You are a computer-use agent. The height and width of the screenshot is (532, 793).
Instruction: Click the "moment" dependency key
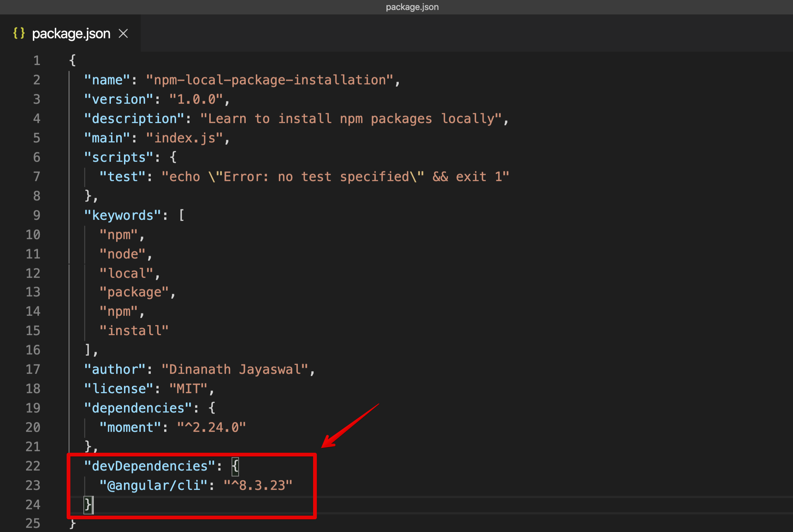130,428
